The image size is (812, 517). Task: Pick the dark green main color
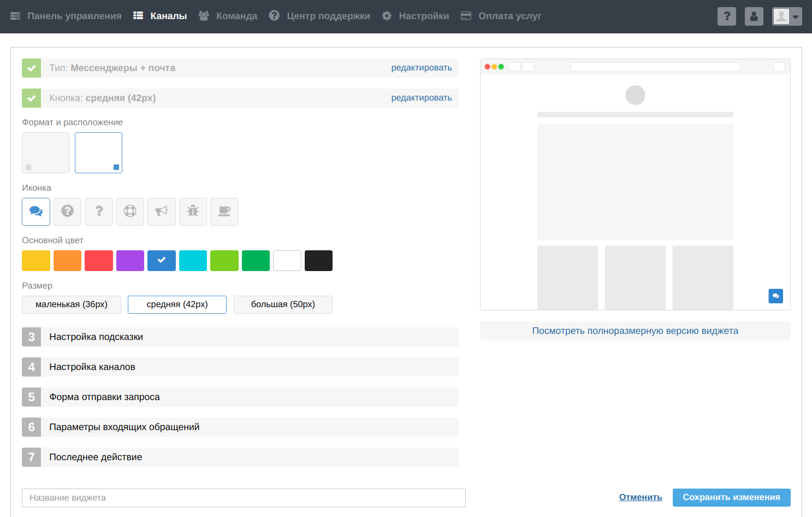pyautogui.click(x=256, y=261)
